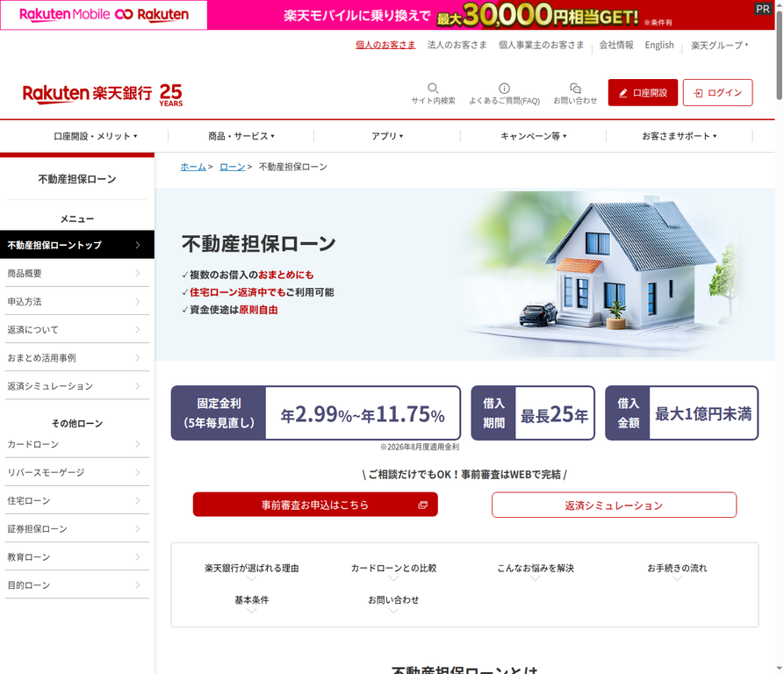Jump to お問い合わせ anchor section

tap(393, 600)
